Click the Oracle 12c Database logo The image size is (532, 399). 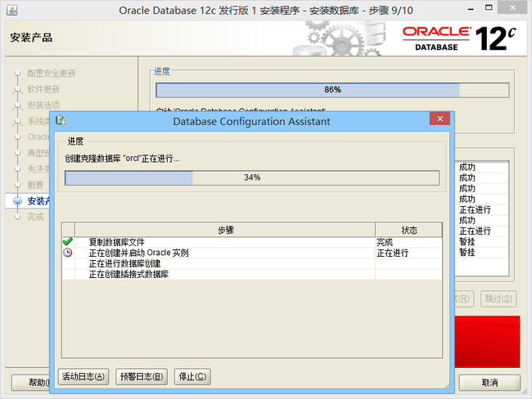(460, 38)
